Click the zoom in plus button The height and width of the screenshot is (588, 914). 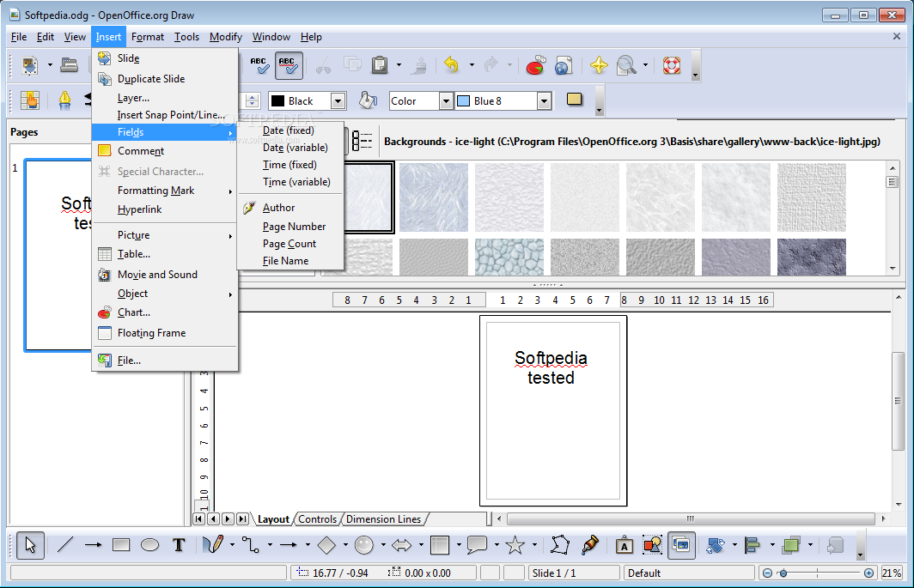tap(868, 573)
